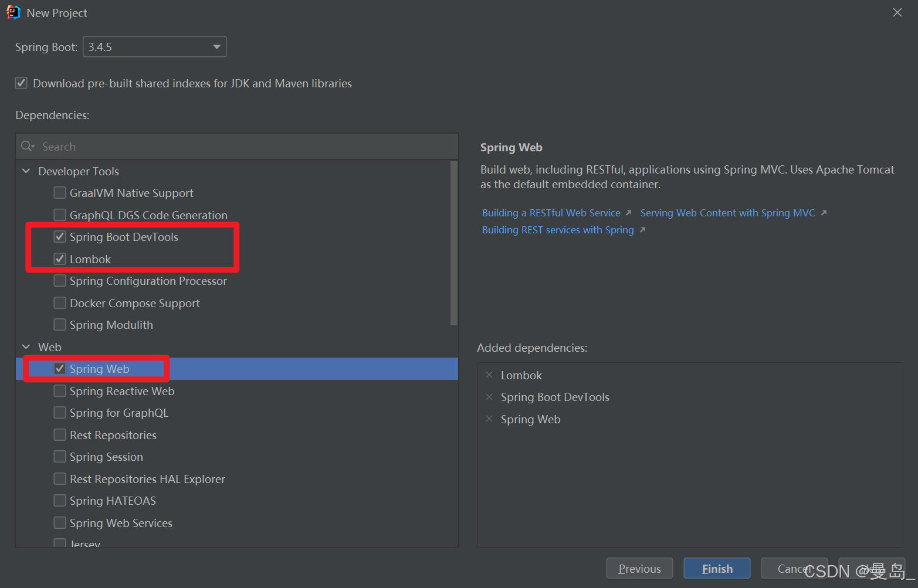Click the Finish button
This screenshot has width=918, height=588.
[x=717, y=569]
